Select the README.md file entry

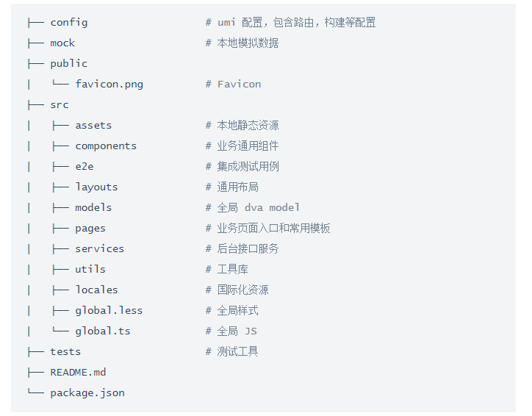pyautogui.click(x=78, y=373)
